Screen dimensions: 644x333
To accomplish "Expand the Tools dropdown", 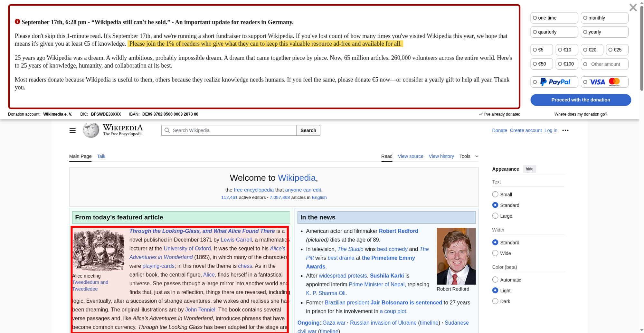I will pyautogui.click(x=469, y=156).
